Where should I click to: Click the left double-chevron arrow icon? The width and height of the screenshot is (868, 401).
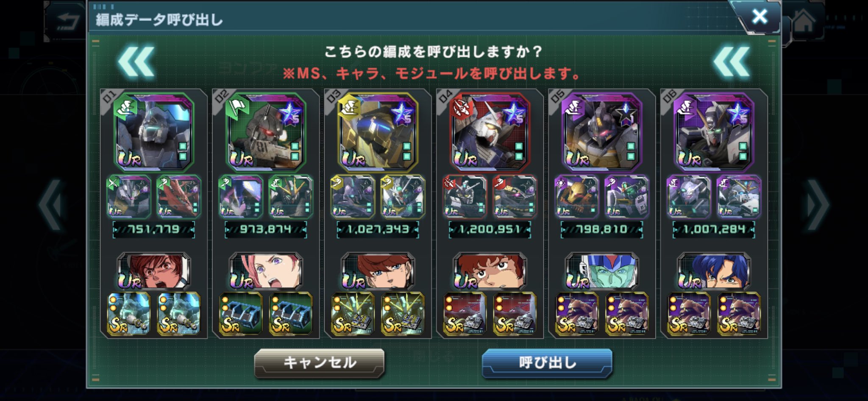coord(136,62)
